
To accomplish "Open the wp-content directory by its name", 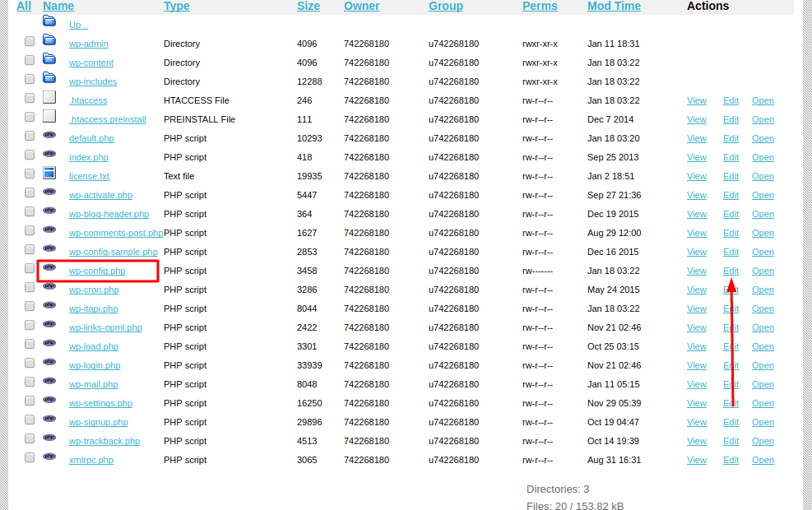I will point(90,62).
